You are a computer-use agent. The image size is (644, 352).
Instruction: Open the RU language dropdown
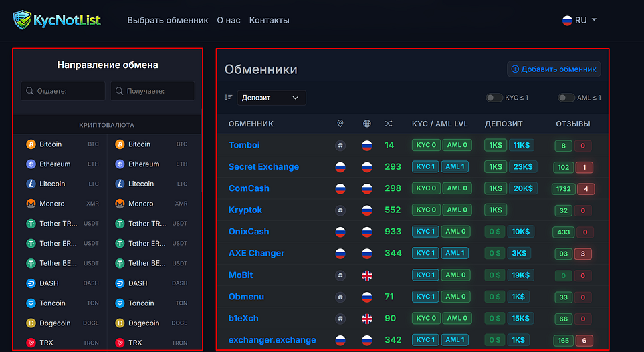point(579,20)
